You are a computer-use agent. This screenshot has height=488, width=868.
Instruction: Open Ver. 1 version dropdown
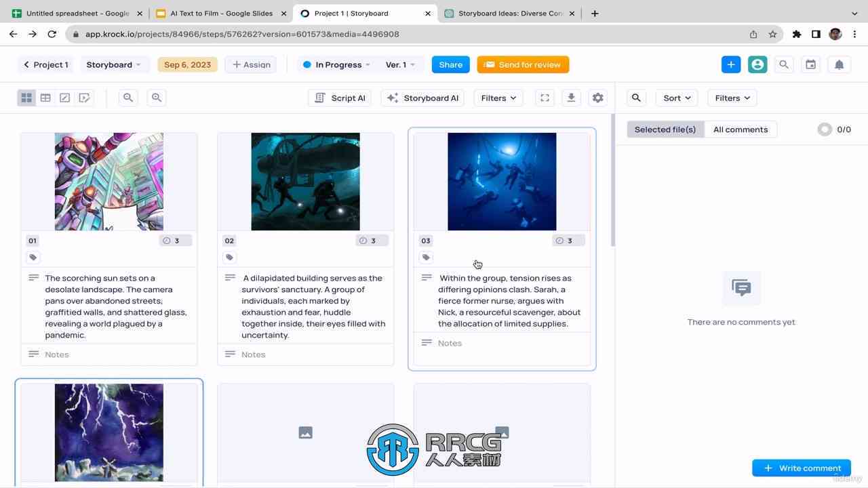click(x=401, y=64)
